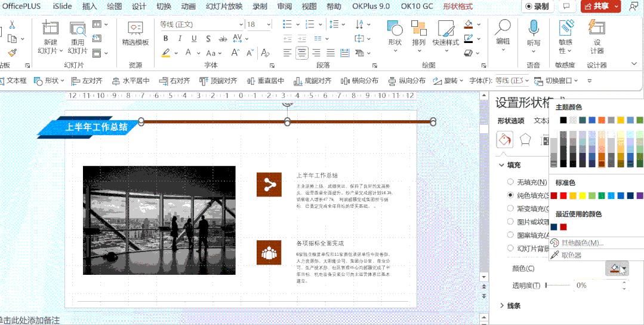Select No fill (无填充) radio option
The image size is (644, 325).
(x=510, y=182)
